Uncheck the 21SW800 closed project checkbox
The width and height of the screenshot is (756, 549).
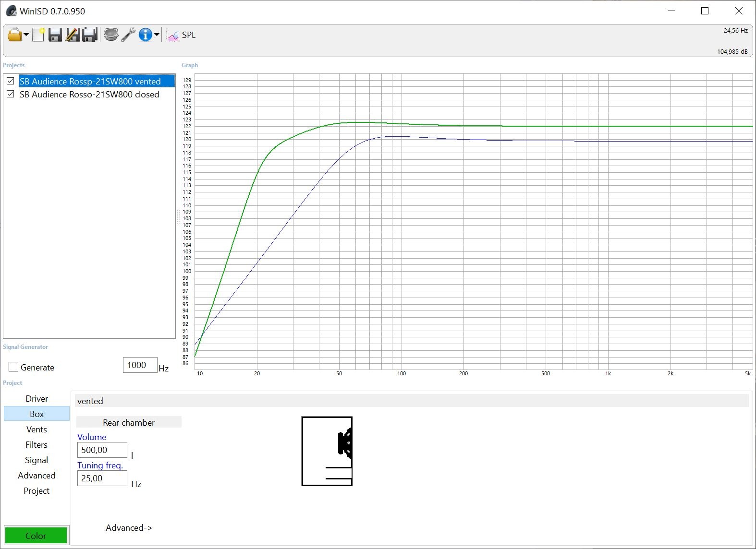coord(10,94)
